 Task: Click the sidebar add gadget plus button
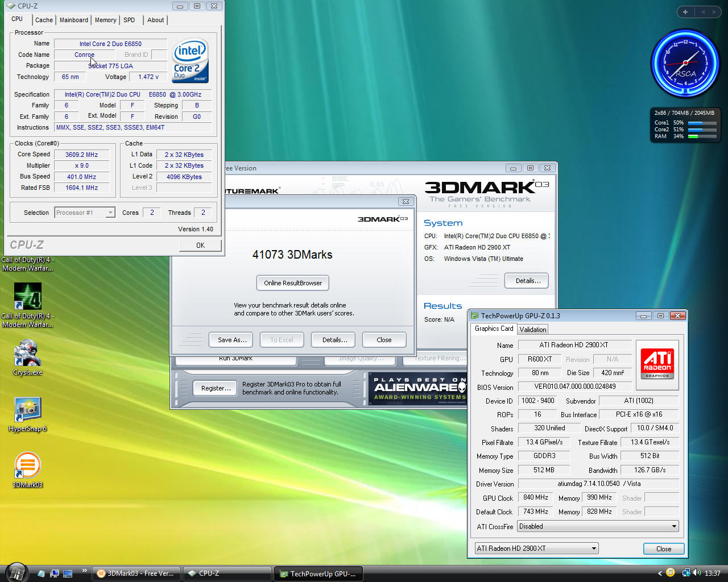point(685,12)
